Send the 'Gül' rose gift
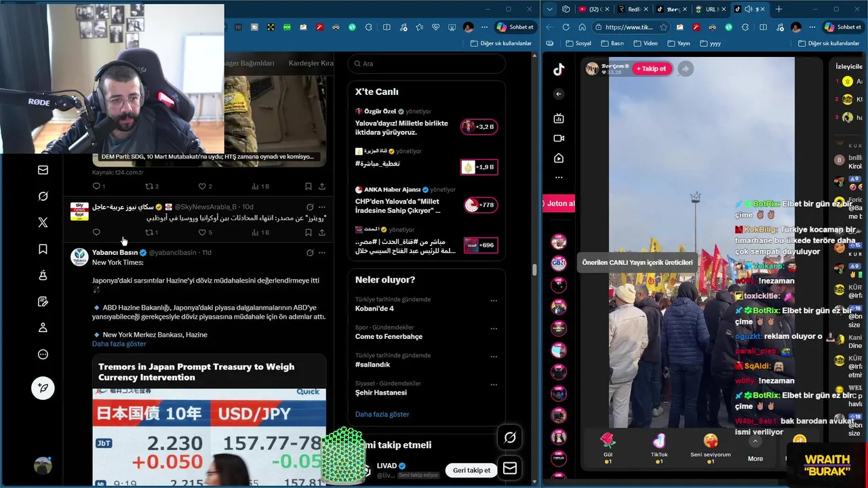The image size is (868, 488). tap(608, 449)
